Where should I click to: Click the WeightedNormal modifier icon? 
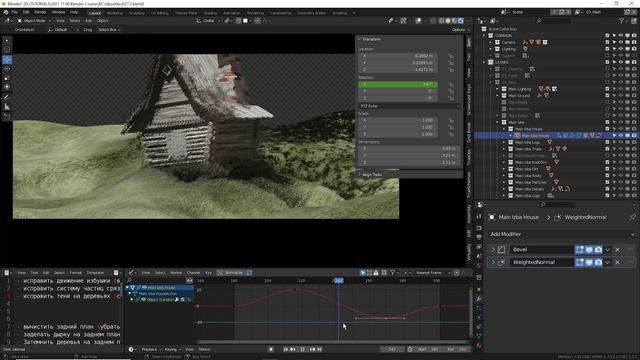coord(502,262)
